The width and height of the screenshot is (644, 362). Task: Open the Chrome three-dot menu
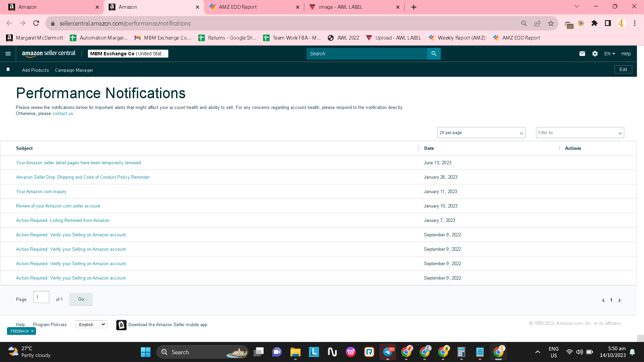click(635, 23)
